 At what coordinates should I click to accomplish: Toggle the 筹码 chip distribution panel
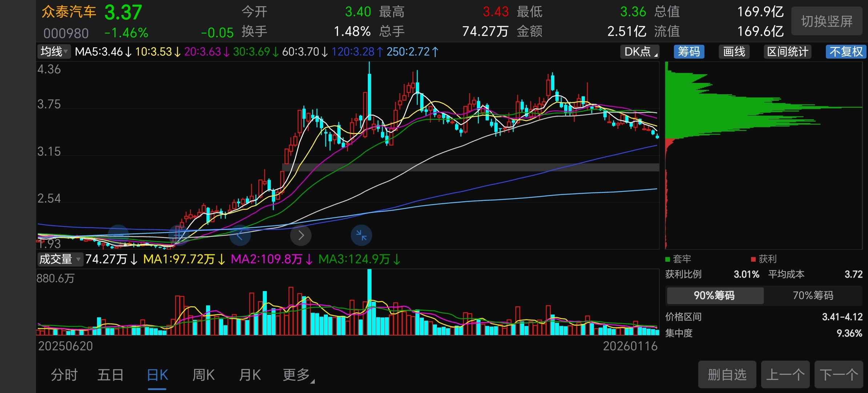point(689,52)
